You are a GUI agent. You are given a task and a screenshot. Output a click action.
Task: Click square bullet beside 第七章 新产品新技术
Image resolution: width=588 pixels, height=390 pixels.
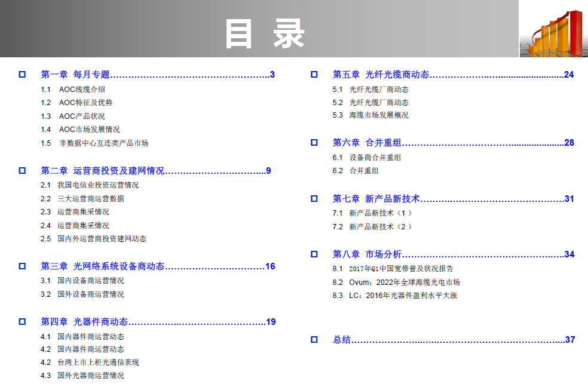click(314, 199)
